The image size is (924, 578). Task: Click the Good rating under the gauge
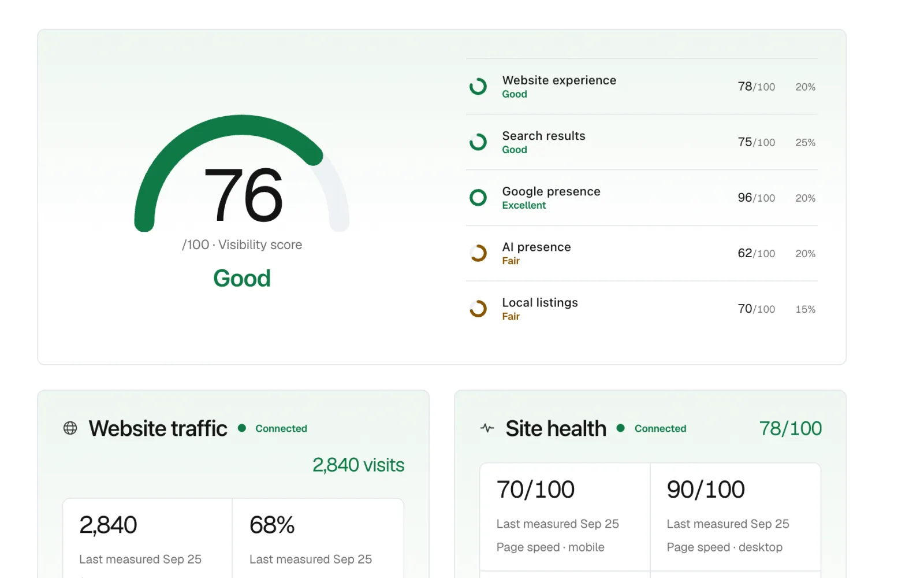pyautogui.click(x=242, y=279)
